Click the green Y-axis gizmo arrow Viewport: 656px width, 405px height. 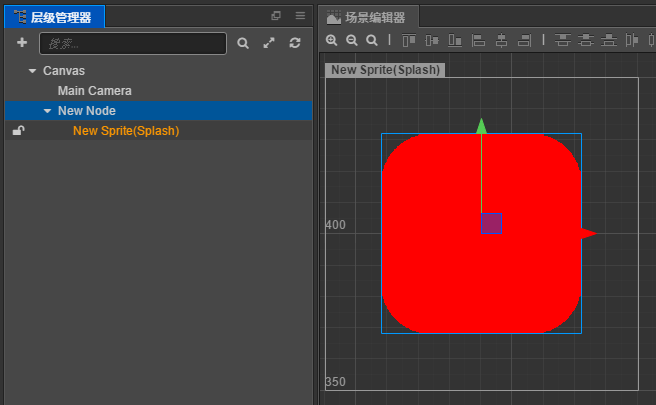click(x=482, y=126)
